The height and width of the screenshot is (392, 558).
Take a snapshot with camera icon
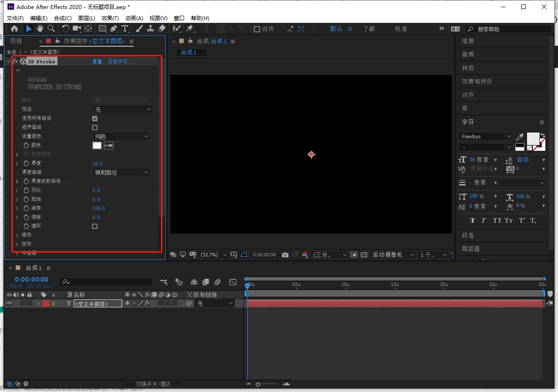(x=285, y=255)
